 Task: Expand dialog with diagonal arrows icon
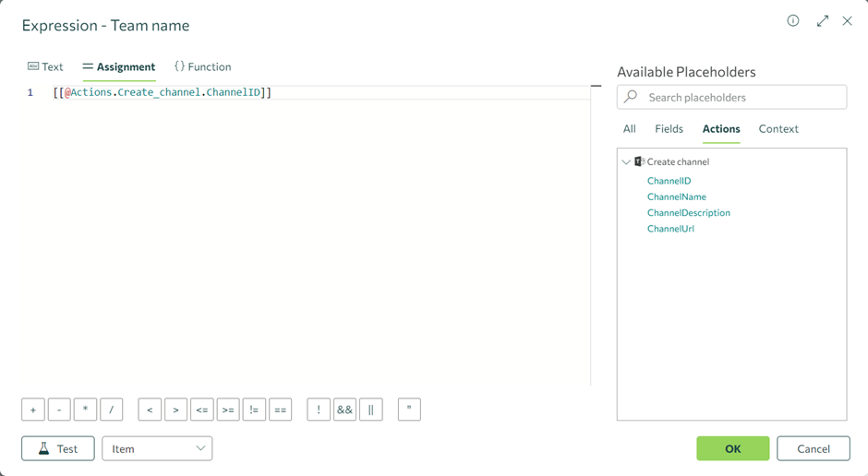pyautogui.click(x=823, y=21)
